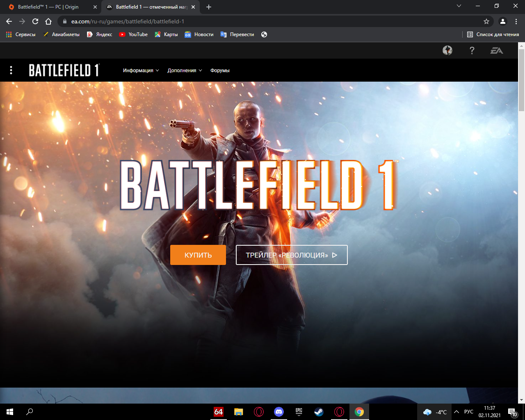Open the Chrome tab search chevron
This screenshot has height=420, width=525.
(x=459, y=6)
